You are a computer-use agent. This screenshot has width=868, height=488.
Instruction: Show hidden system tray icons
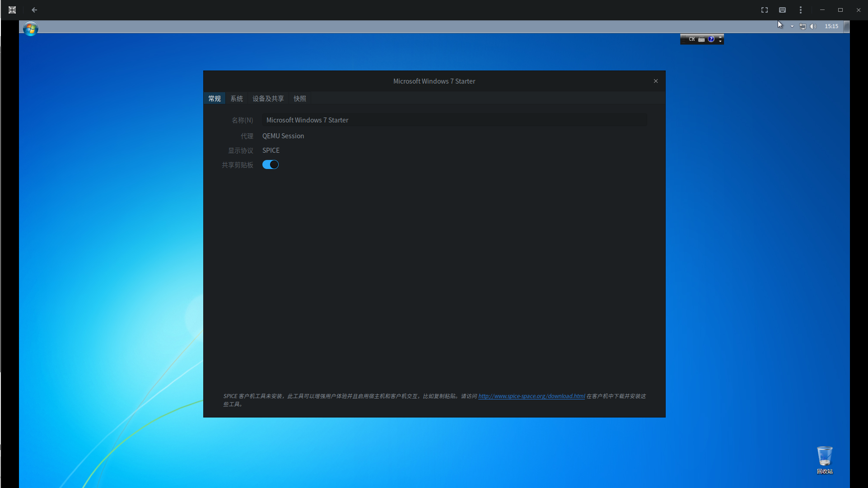(792, 27)
